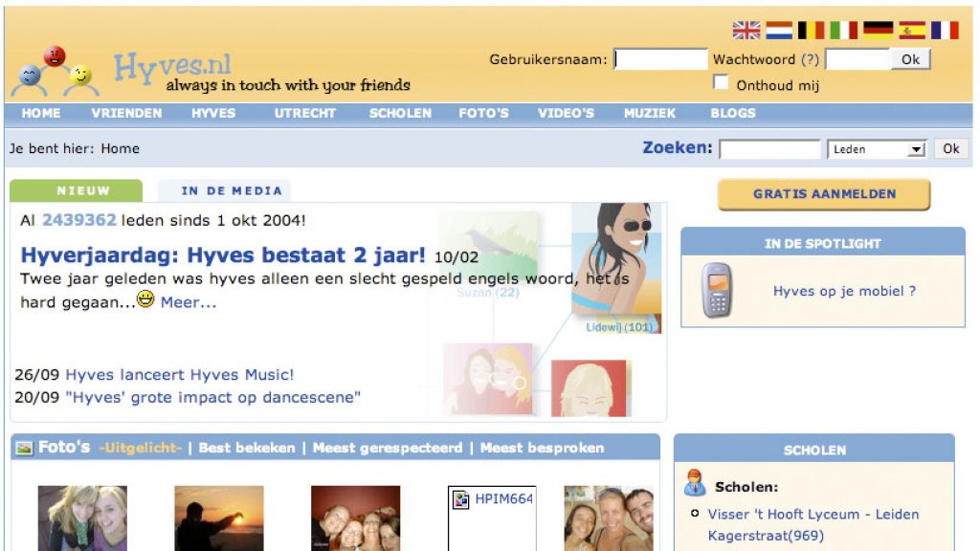Click the smiley emoticon after 'hard gegaan...'
Viewport: 980px width, 551px height.
145,299
